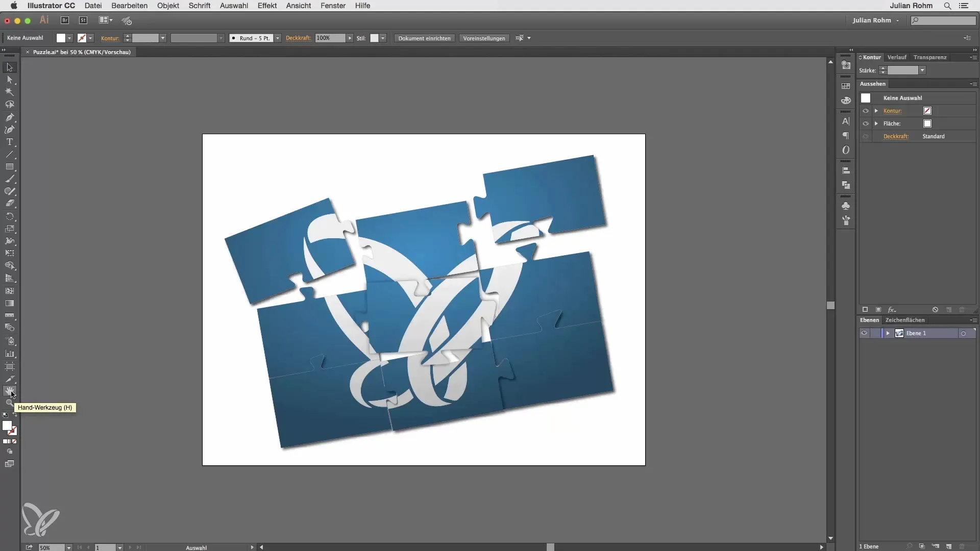Select the Magic Wand tool
Viewport: 980px width, 551px height.
(10, 92)
